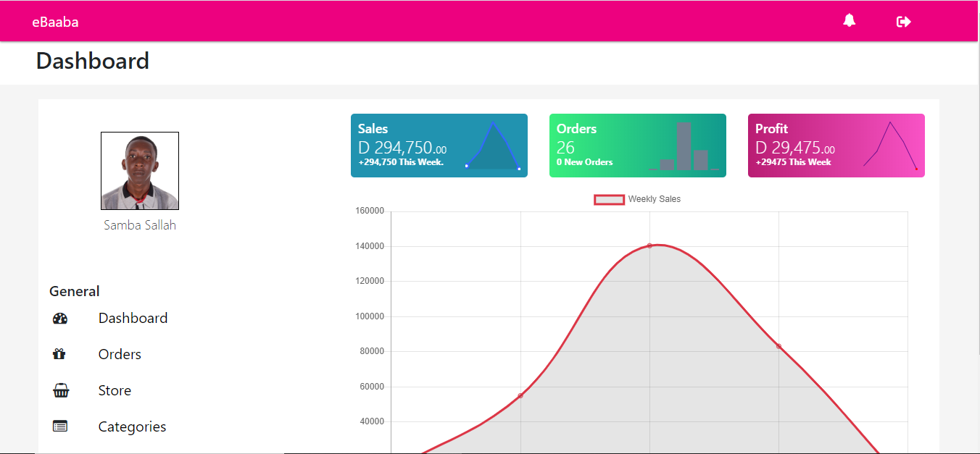Open the Profit summary card
This screenshot has width=980, height=454.
836,146
